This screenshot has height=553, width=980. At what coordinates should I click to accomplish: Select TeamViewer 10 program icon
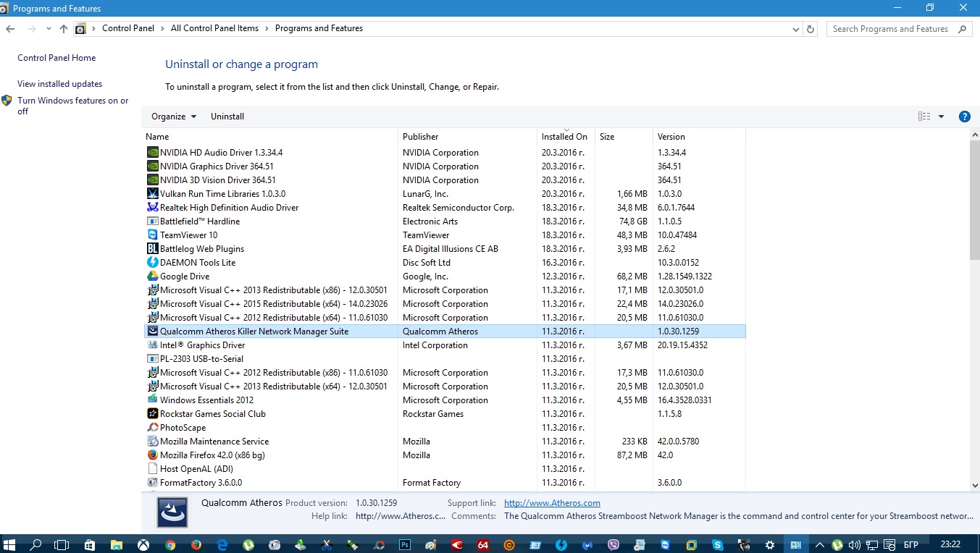click(152, 235)
